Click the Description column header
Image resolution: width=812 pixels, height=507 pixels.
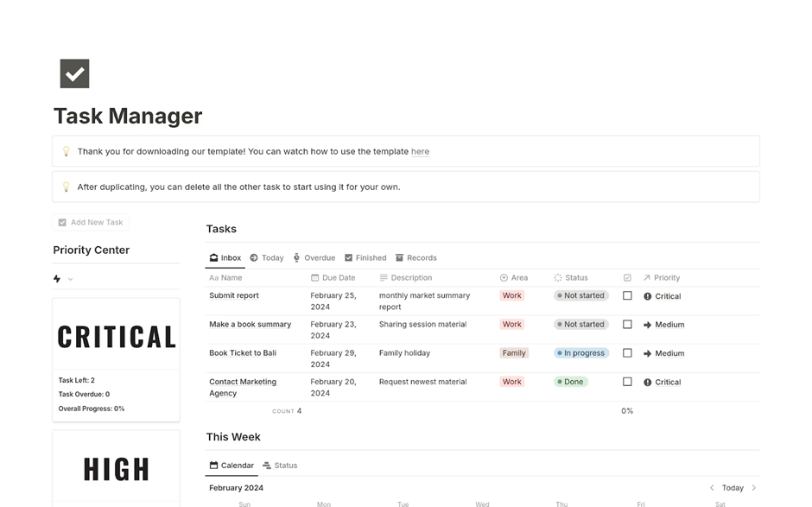click(406, 277)
